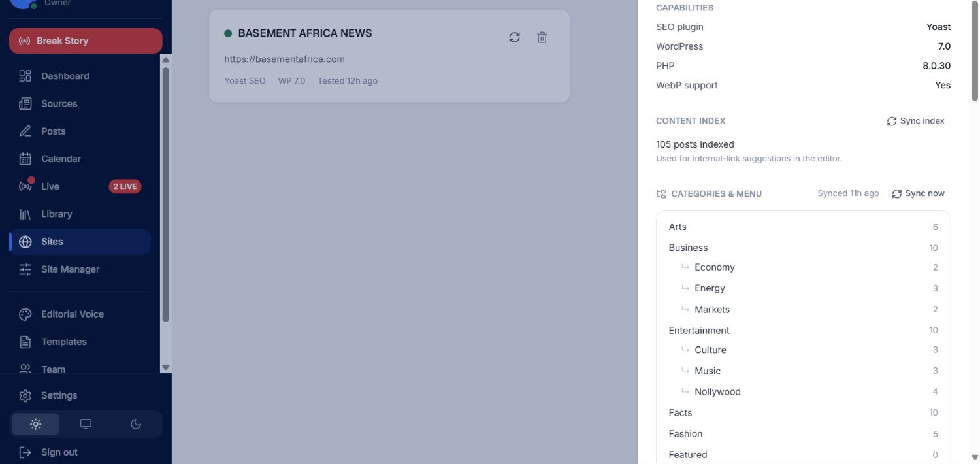Click the 'Tested 12h ago' text
Screen dimensions: 980x464
click(x=348, y=81)
